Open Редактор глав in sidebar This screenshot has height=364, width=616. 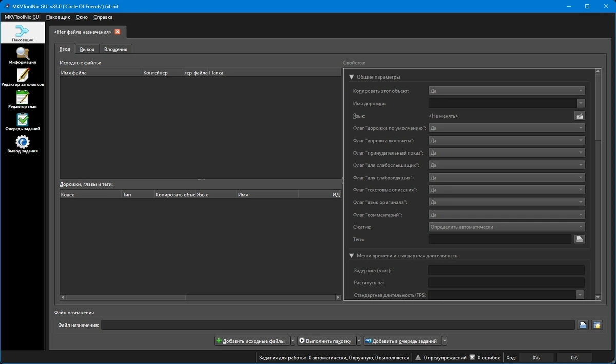[23, 101]
